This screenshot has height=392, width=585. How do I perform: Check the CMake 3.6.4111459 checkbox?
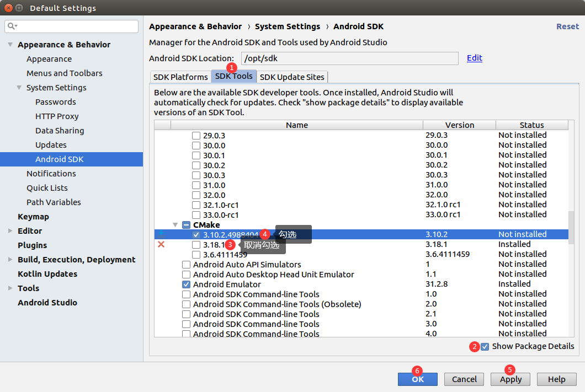tap(196, 255)
